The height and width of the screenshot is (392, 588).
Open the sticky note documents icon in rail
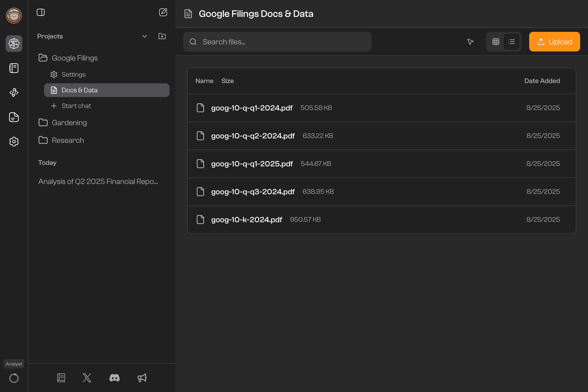pyautogui.click(x=14, y=117)
